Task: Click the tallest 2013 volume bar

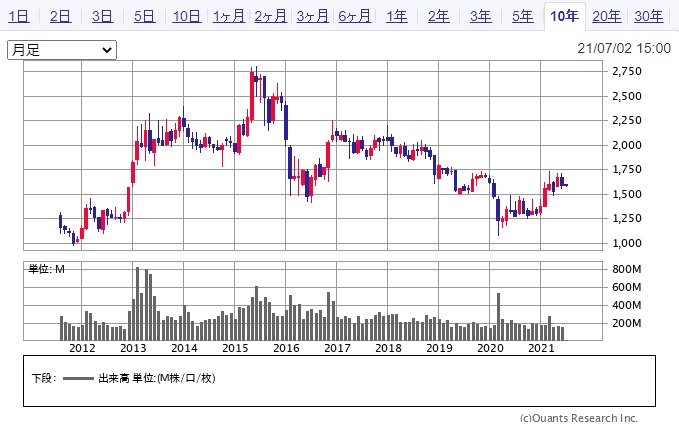Action: (138, 303)
